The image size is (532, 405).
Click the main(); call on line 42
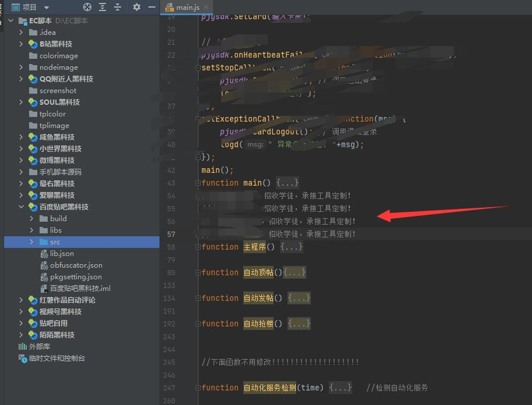(x=218, y=170)
